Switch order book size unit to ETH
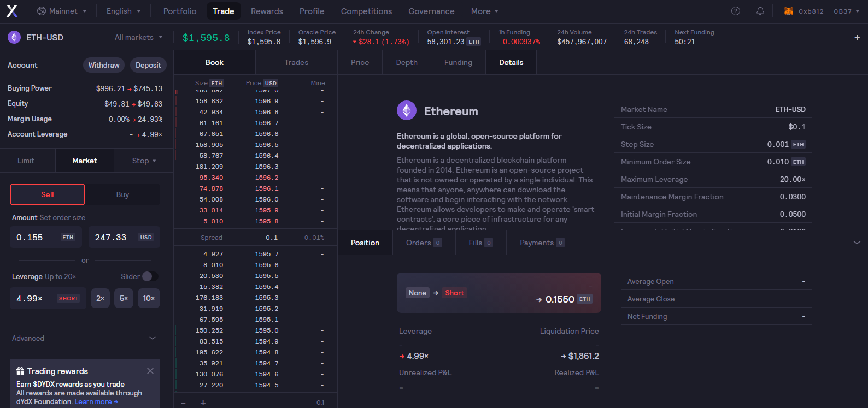This screenshot has width=868, height=408. (x=217, y=83)
